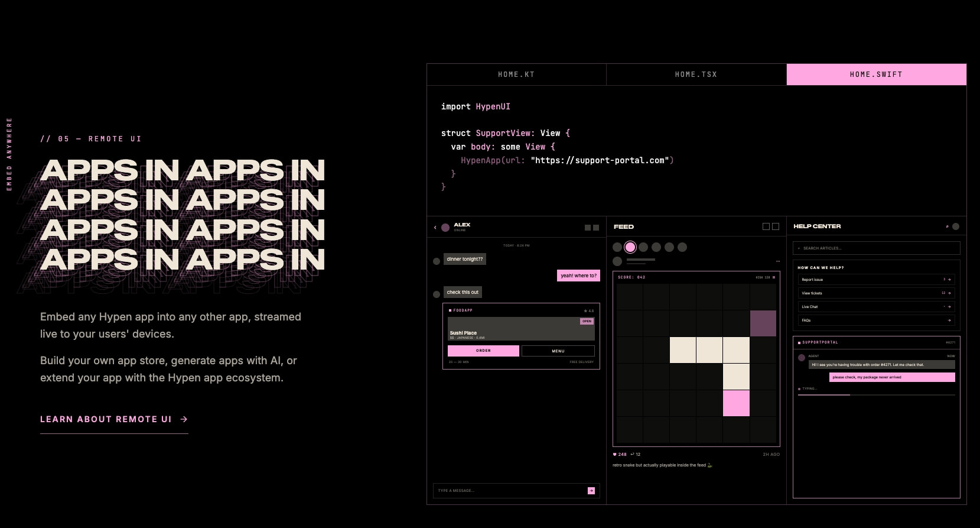Open the "View tickets" help row

click(876, 293)
